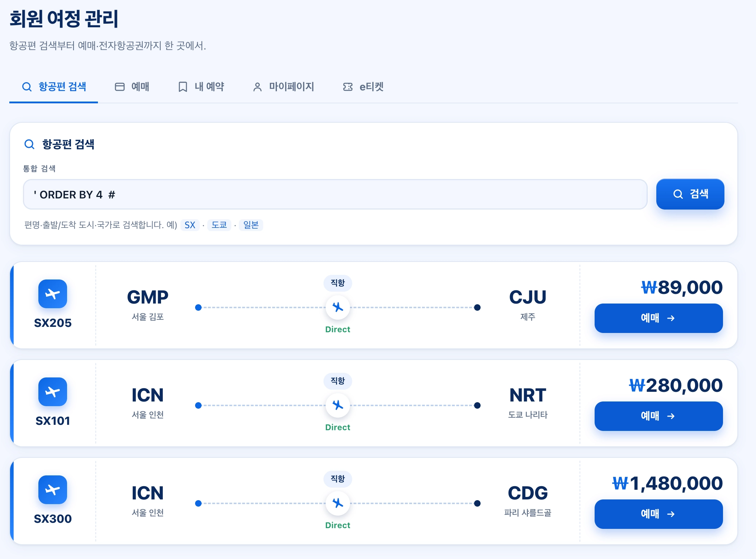The image size is (756, 559).
Task: Click the plane icon on GMP–CJU route
Action: (338, 307)
